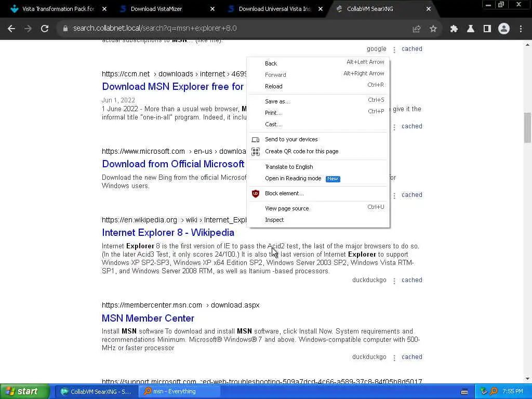
Task: Click the https://en.wikipedia.org URL text
Action: [139, 220]
